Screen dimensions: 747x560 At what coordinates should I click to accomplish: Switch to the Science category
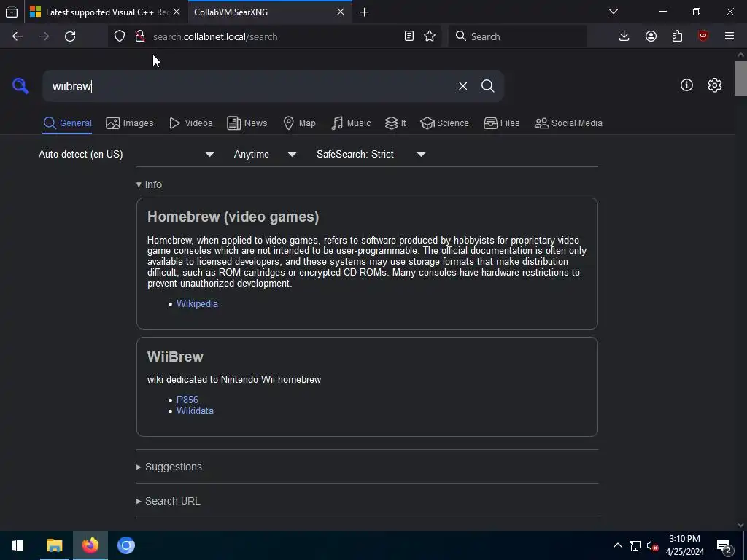click(x=444, y=123)
